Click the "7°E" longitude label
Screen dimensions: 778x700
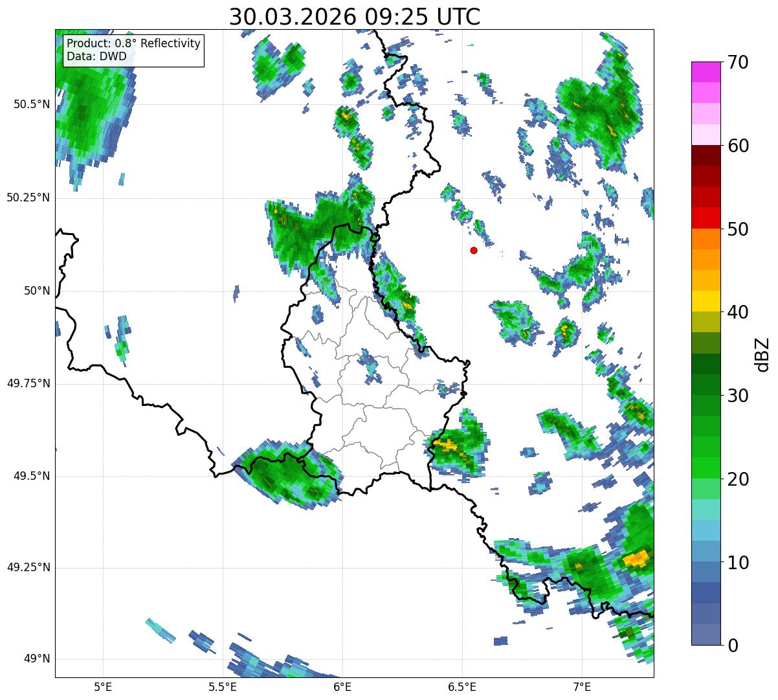click(582, 686)
